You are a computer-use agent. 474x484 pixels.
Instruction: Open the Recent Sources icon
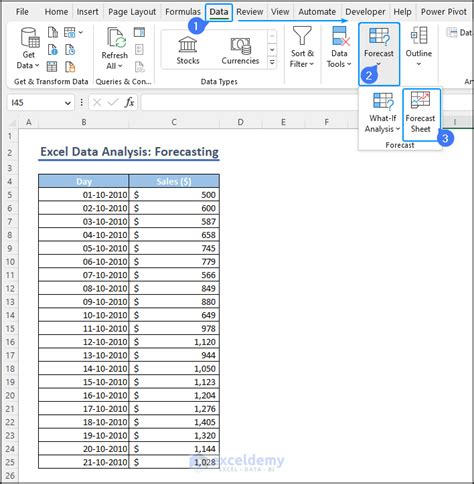[70, 50]
